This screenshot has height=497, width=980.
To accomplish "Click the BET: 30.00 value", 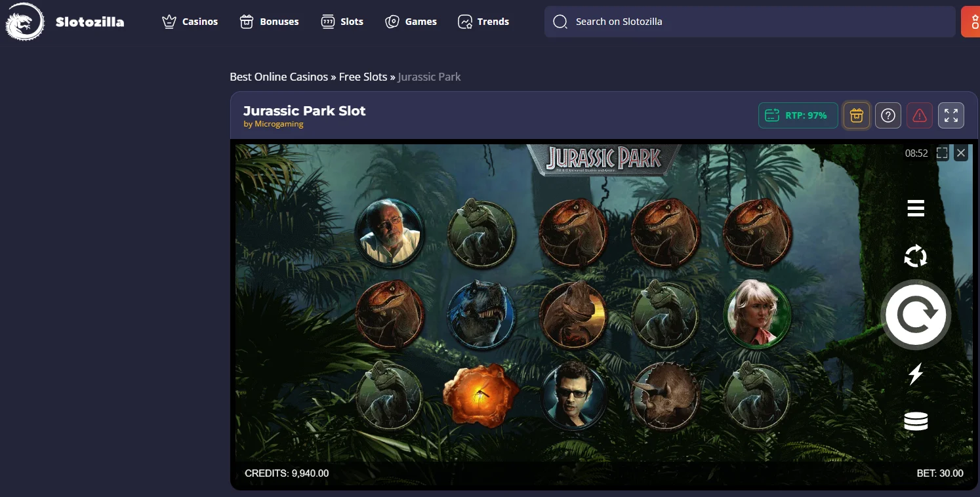I will [940, 473].
